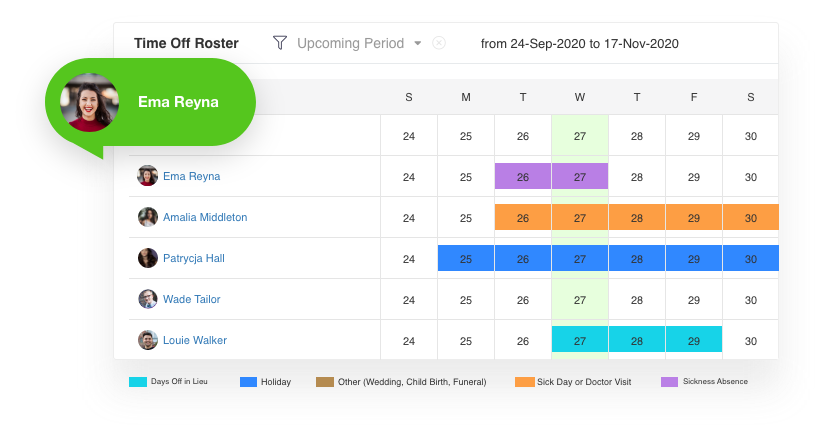Click Amalia Middleton's avatar
Screen dimensions: 830x440
point(148,217)
